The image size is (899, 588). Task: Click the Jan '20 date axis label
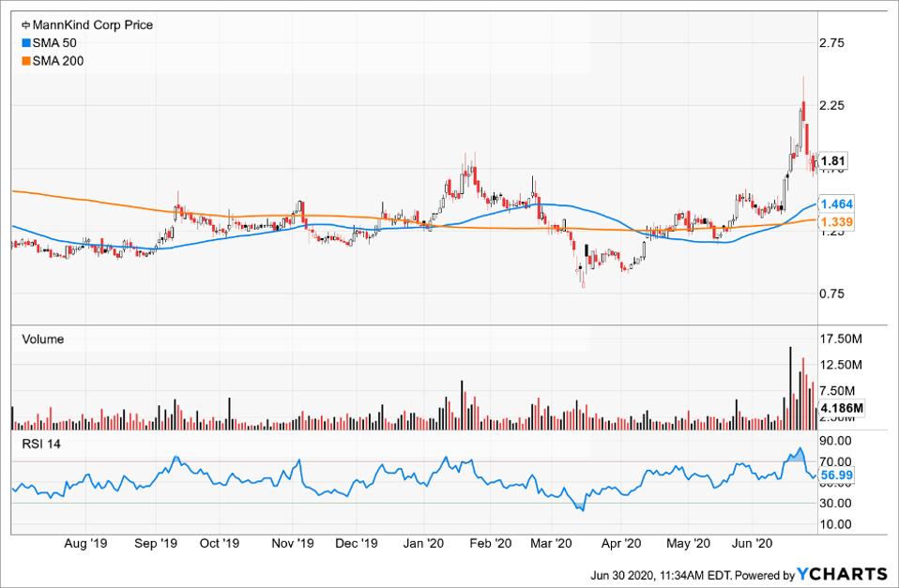pos(423,543)
